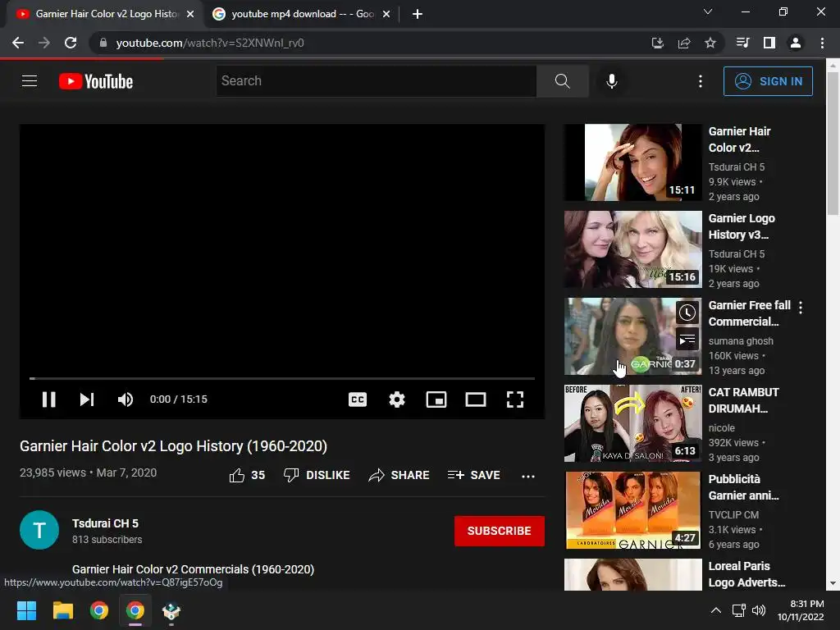Open the player settings gear
Screen dimensions: 840x630
pyautogui.click(x=396, y=399)
